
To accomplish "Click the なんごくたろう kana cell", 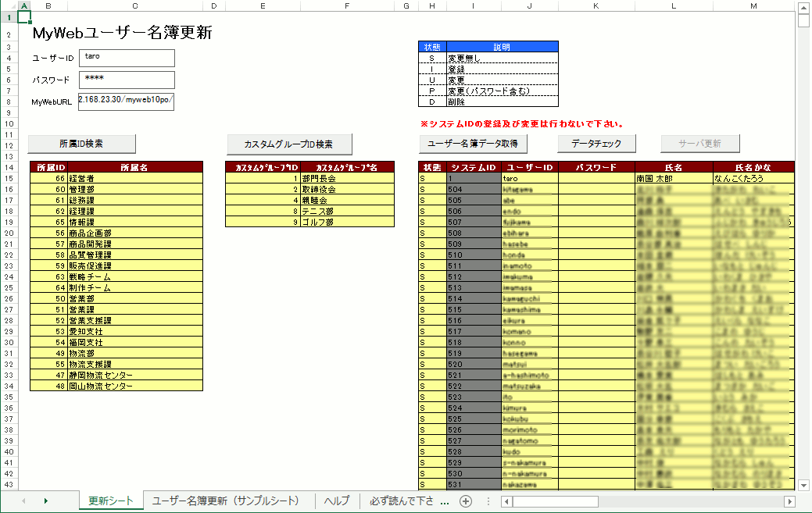I will point(753,178).
